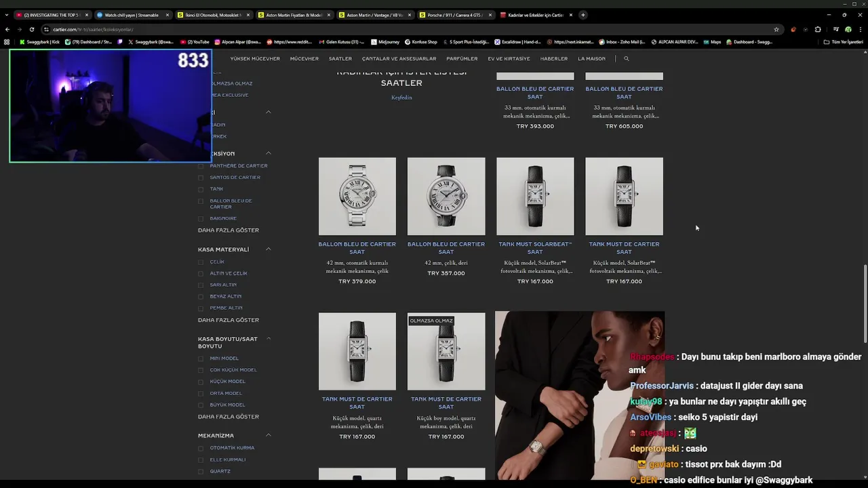
Task: Open the Reddit bookmark
Action: tap(290, 42)
